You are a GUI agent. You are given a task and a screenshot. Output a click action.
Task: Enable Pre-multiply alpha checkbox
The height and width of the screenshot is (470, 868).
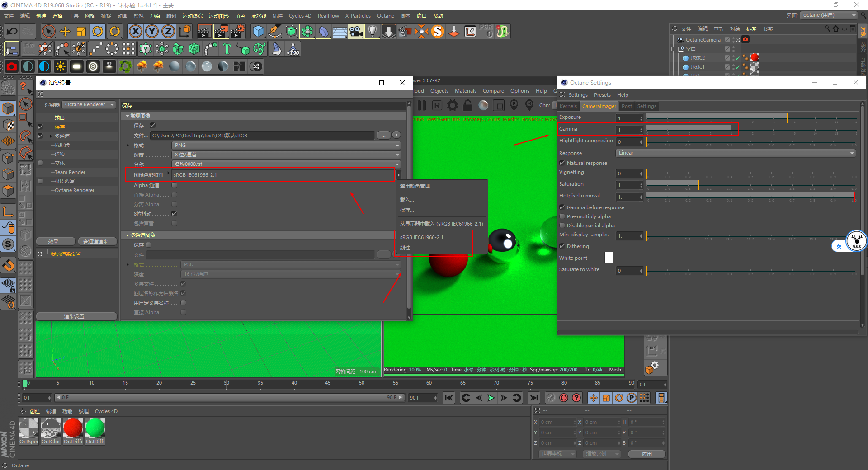point(562,216)
